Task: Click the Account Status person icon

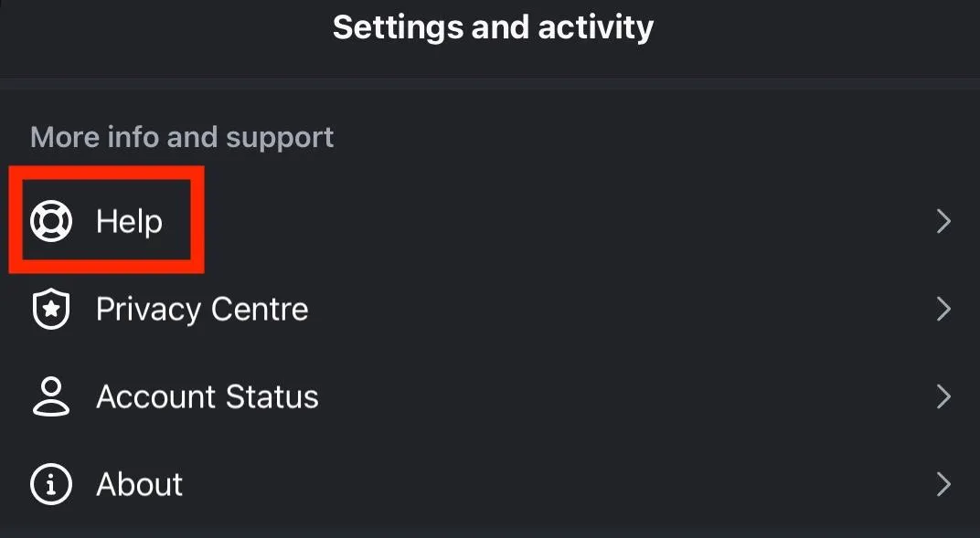Action: pyautogui.click(x=51, y=397)
